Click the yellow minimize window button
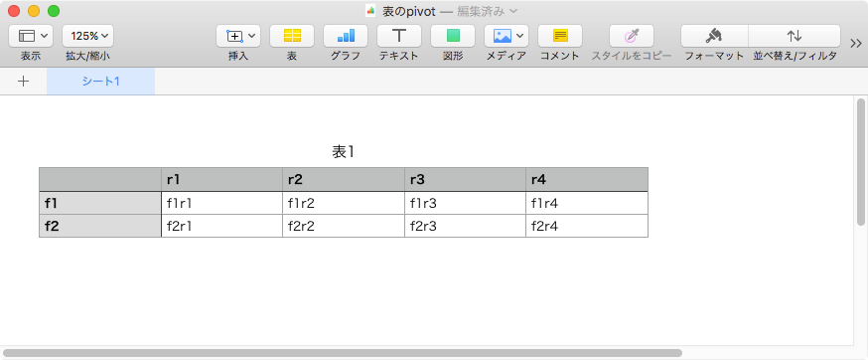Screen dimensions: 868x360 34,11
